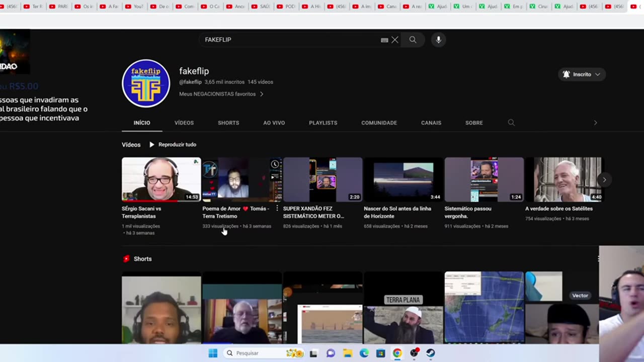Open the on-screen keyboard icon in search box
644x362 pixels.
(x=384, y=40)
